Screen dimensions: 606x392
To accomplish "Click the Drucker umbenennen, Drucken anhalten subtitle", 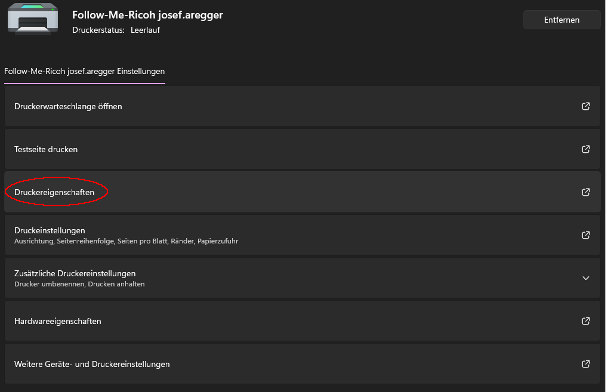I will (79, 284).
